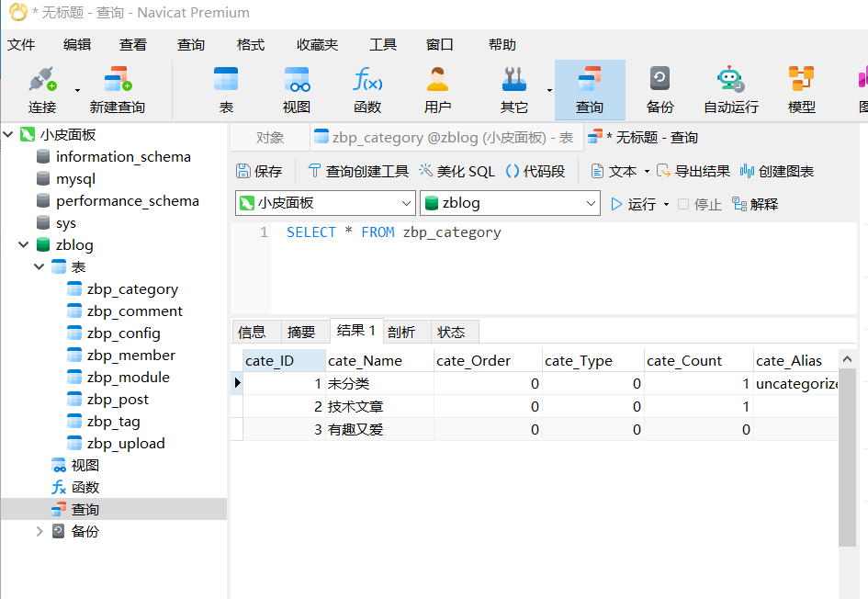Open the 查询创建工具 query builder
Viewport: 868px width, 599px height.
(358, 171)
